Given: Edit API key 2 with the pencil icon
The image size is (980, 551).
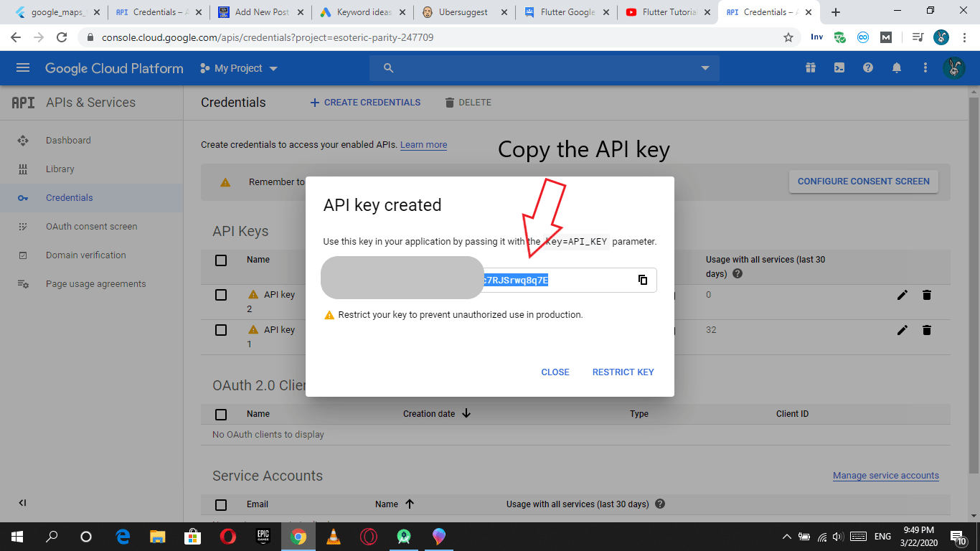Looking at the screenshot, I should click(x=902, y=295).
